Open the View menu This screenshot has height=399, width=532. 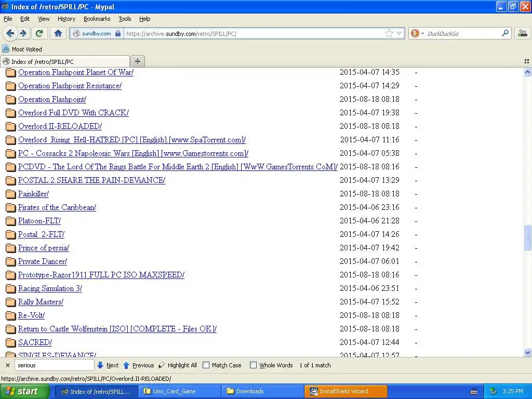pos(44,19)
